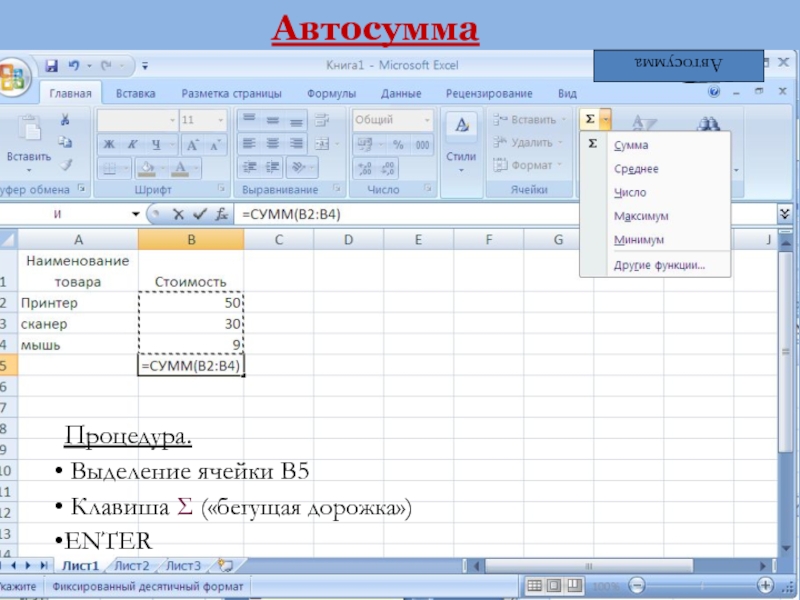
Task: Toggle underline Ч formatting
Action: [156, 144]
